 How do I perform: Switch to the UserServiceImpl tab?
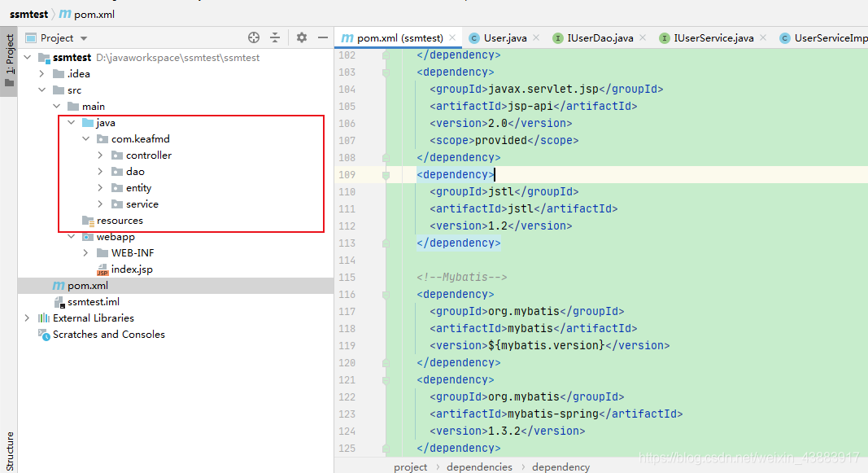coord(824,37)
